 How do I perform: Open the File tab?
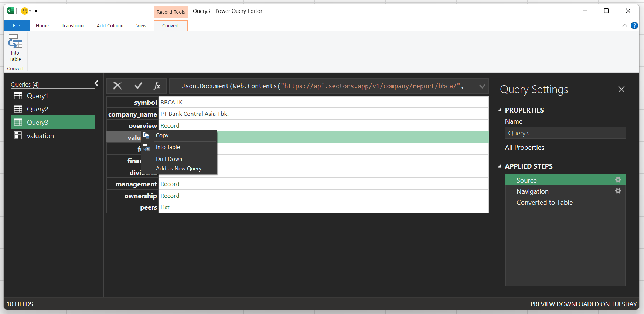pos(17,25)
